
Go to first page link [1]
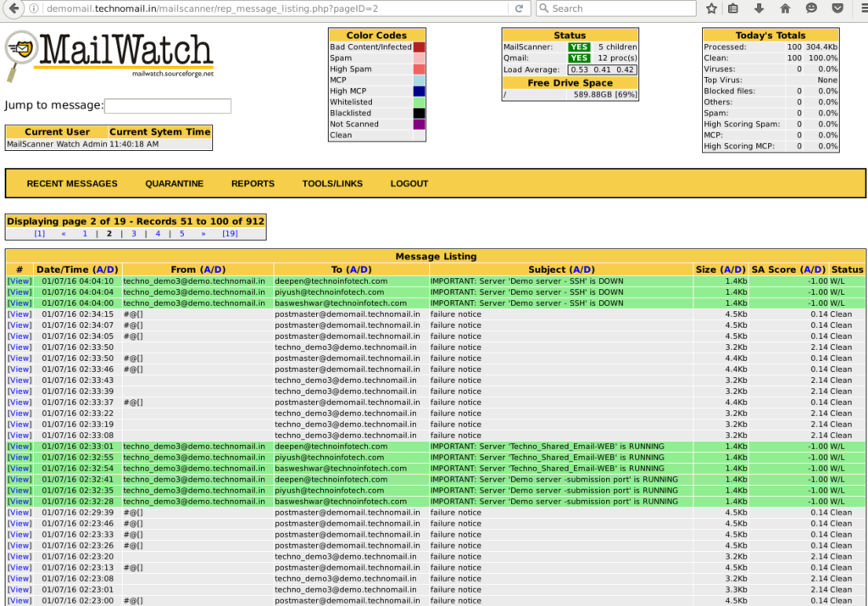click(x=39, y=234)
